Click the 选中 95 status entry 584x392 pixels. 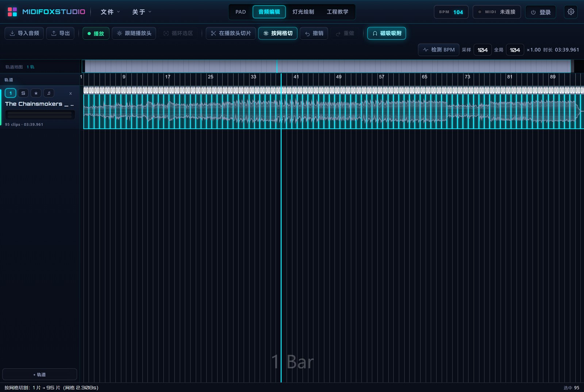click(x=571, y=388)
